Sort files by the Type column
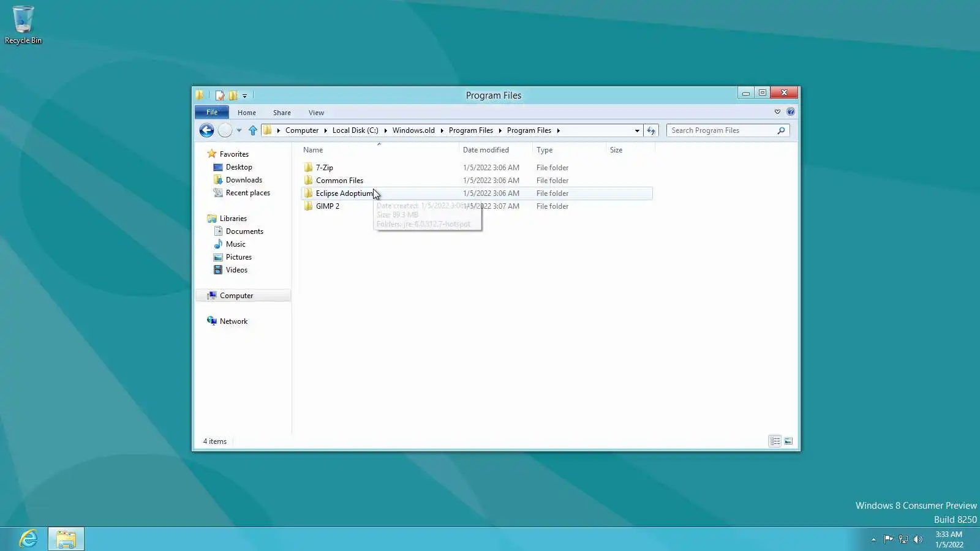The image size is (980, 551). coord(569,150)
